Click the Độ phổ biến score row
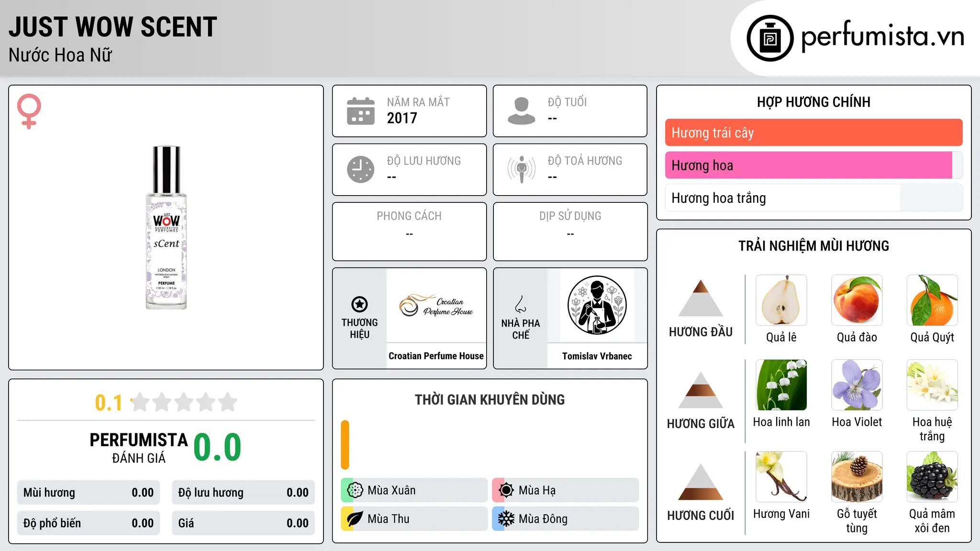This screenshot has width=980, height=551. tap(89, 523)
